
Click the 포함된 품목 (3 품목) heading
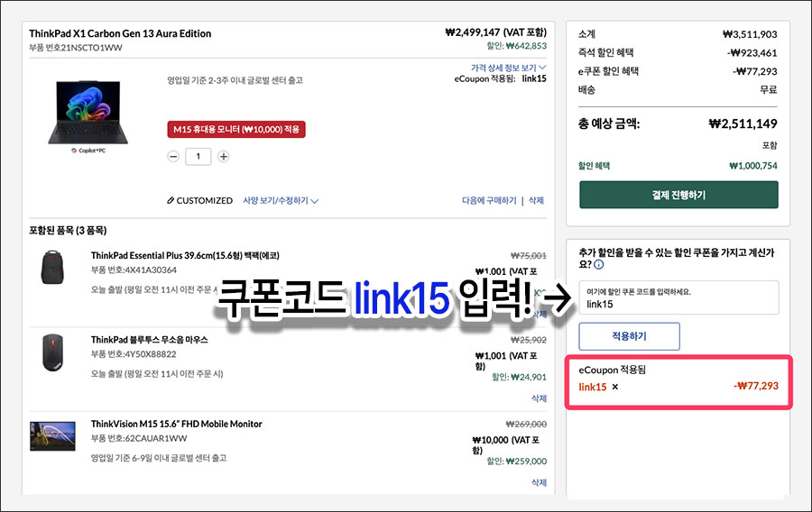tap(68, 231)
